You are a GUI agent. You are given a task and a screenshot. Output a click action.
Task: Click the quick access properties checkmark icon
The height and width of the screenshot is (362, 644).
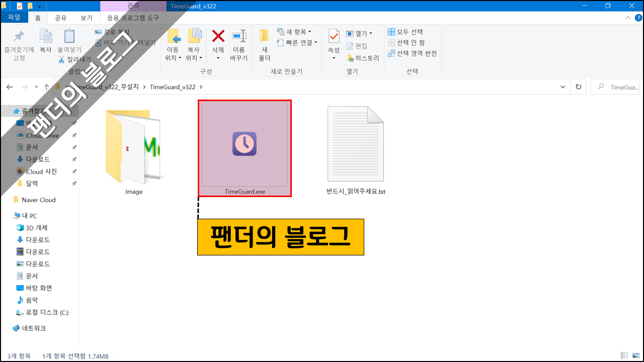(20, 6)
